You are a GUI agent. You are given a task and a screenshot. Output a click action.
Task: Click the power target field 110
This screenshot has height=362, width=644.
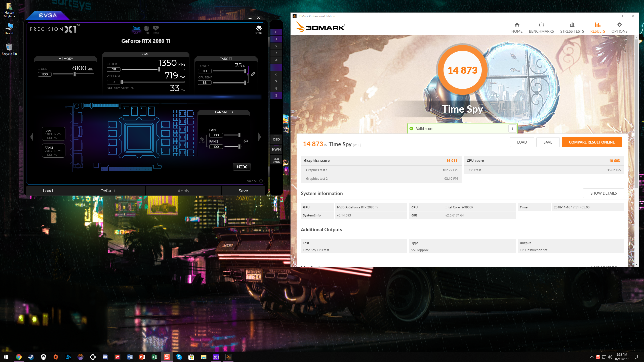(205, 71)
